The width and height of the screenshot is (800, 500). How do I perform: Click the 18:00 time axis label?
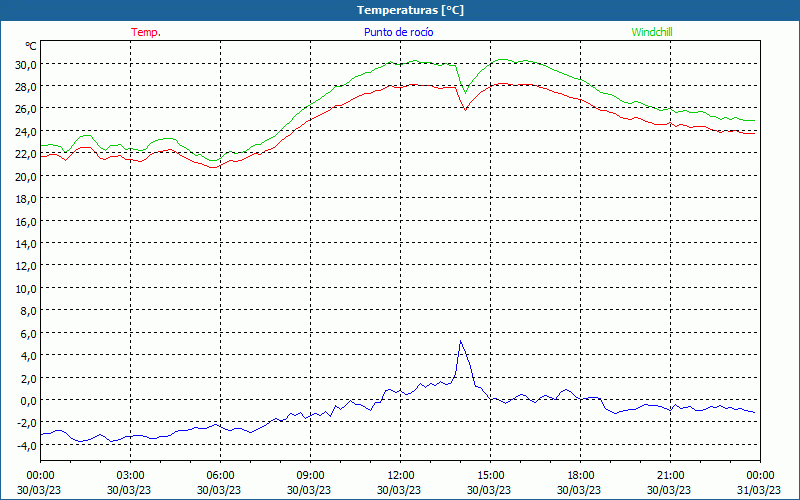click(x=580, y=476)
